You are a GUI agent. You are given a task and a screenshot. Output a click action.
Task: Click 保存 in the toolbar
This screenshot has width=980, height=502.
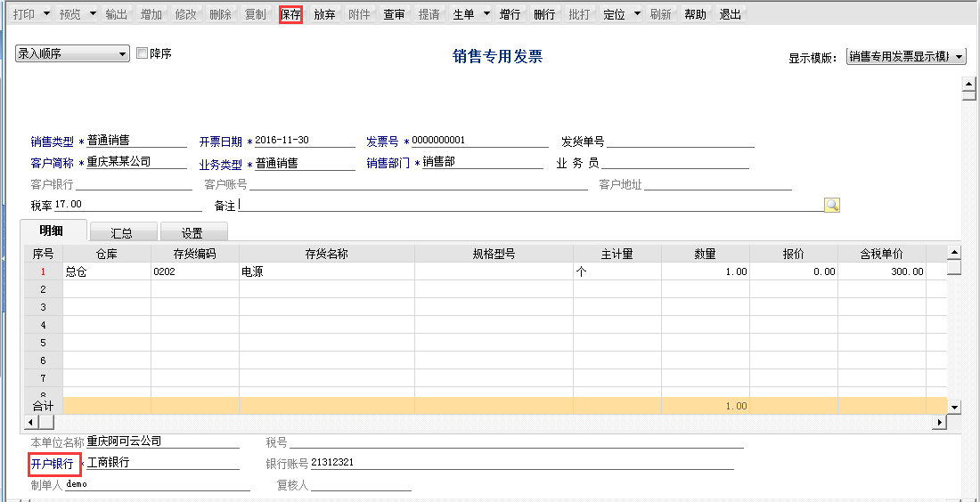pyautogui.click(x=290, y=14)
